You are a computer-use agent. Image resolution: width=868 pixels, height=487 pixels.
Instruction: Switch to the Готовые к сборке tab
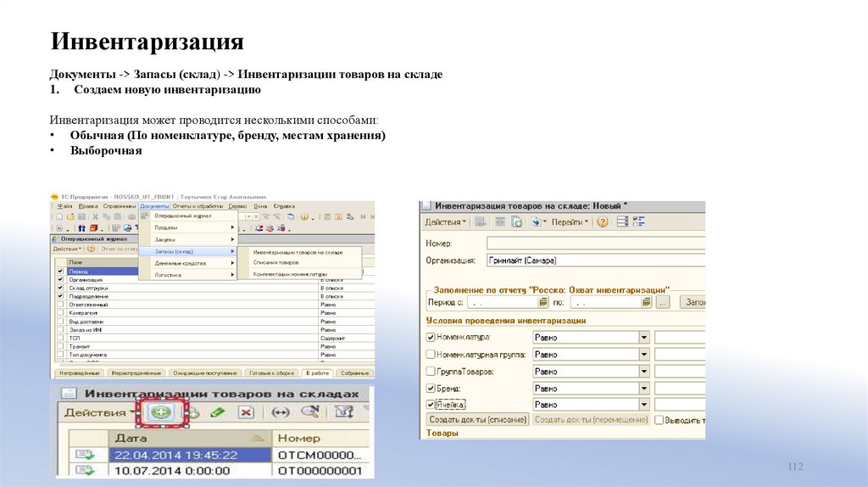[272, 372]
